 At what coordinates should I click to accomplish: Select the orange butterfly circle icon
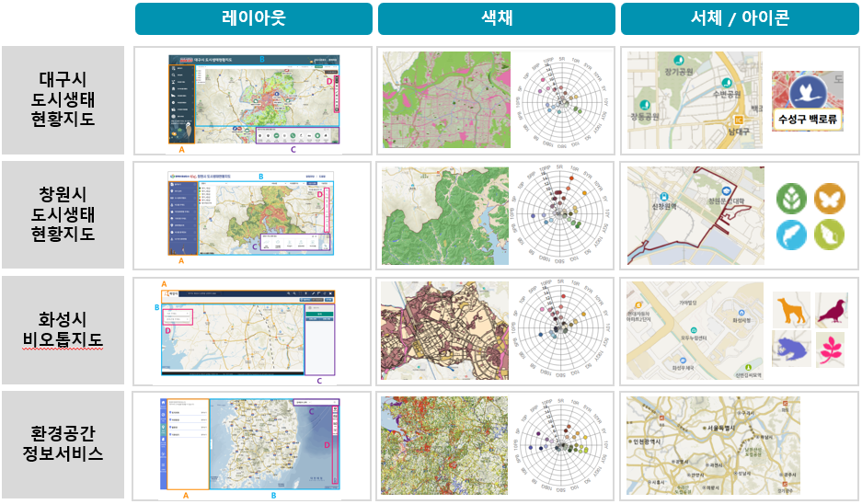(828, 198)
